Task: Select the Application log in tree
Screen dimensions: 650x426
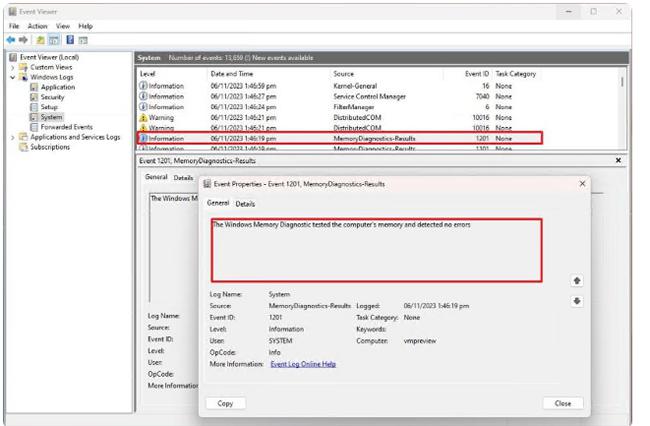Action: tap(57, 87)
